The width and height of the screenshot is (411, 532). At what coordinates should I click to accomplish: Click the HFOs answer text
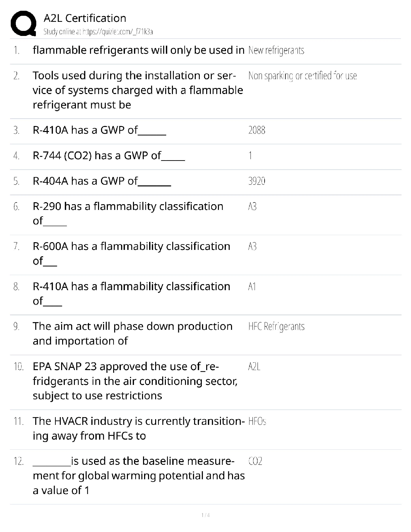click(257, 421)
